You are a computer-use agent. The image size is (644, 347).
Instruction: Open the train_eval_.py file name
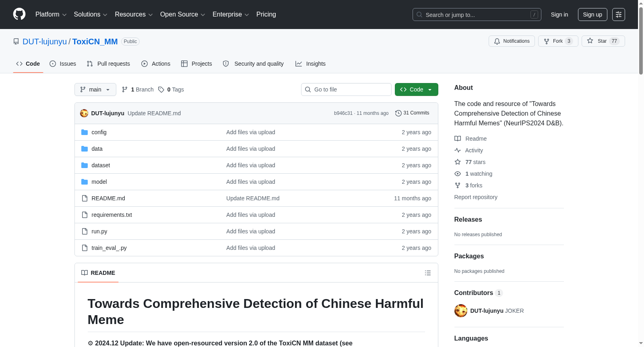[x=109, y=248]
